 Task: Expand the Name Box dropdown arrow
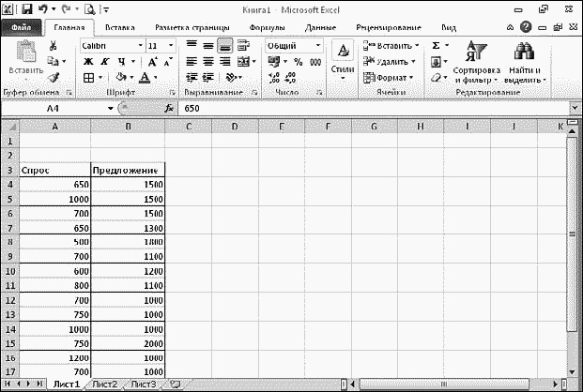[110, 109]
